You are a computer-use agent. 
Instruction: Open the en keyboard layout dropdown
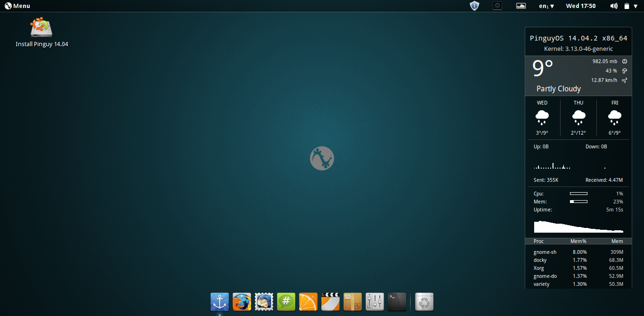click(547, 6)
